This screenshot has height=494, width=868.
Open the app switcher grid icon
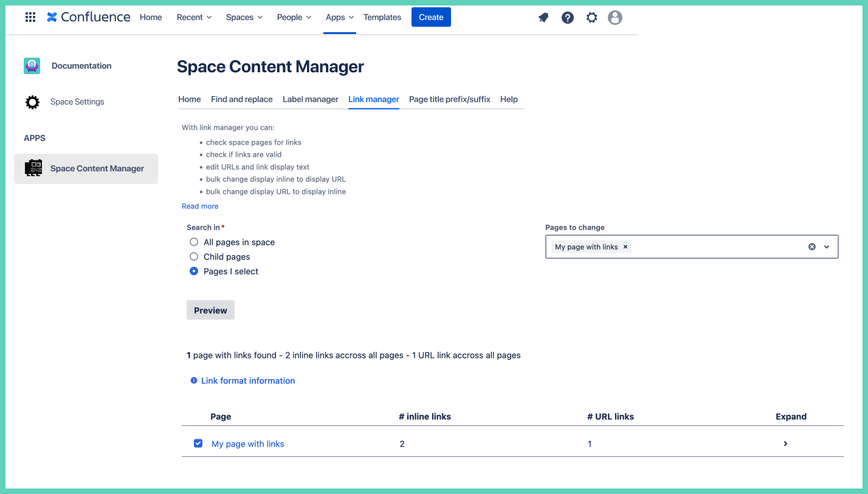tap(30, 17)
